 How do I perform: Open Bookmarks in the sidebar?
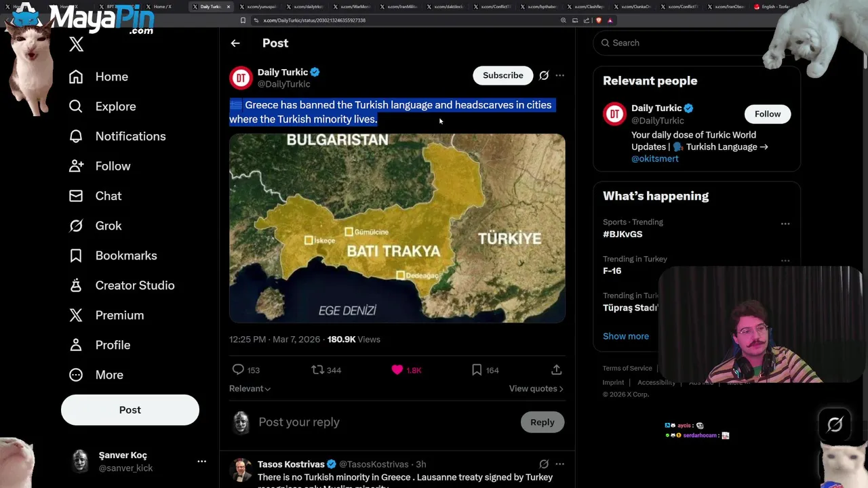tap(113, 256)
